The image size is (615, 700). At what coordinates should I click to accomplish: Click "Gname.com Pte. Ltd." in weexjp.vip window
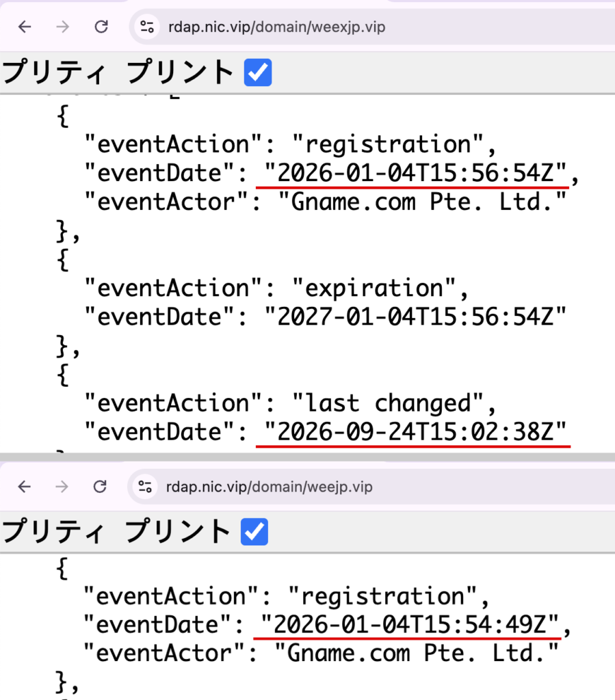(x=422, y=202)
